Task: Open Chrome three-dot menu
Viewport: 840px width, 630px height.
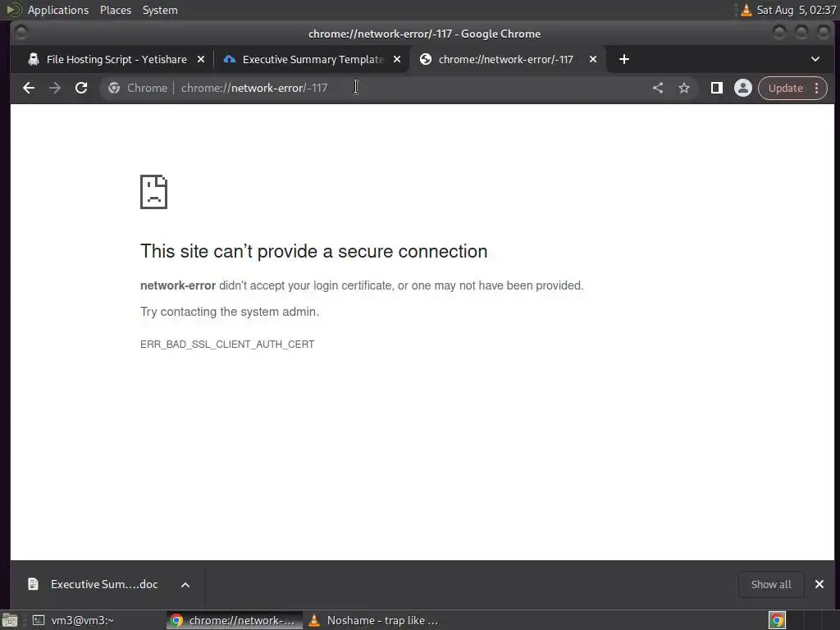Action: [817, 88]
